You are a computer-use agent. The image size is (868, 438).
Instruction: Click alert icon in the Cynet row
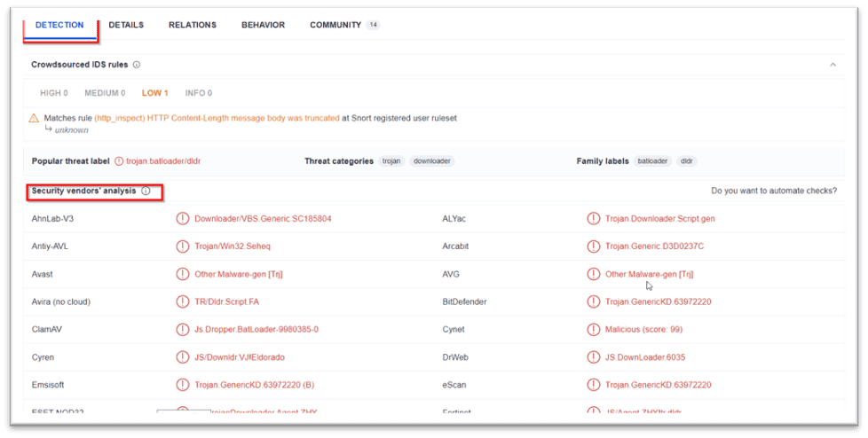(x=594, y=329)
